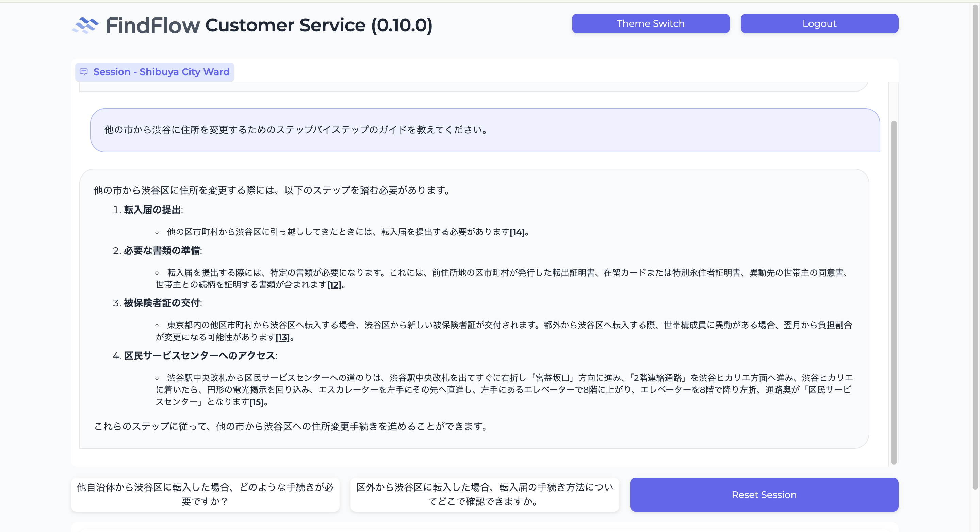Image resolution: width=980 pixels, height=532 pixels.
Task: Select suggestion 区外から渋谷区に転入した場合
Action: [x=485, y=494]
